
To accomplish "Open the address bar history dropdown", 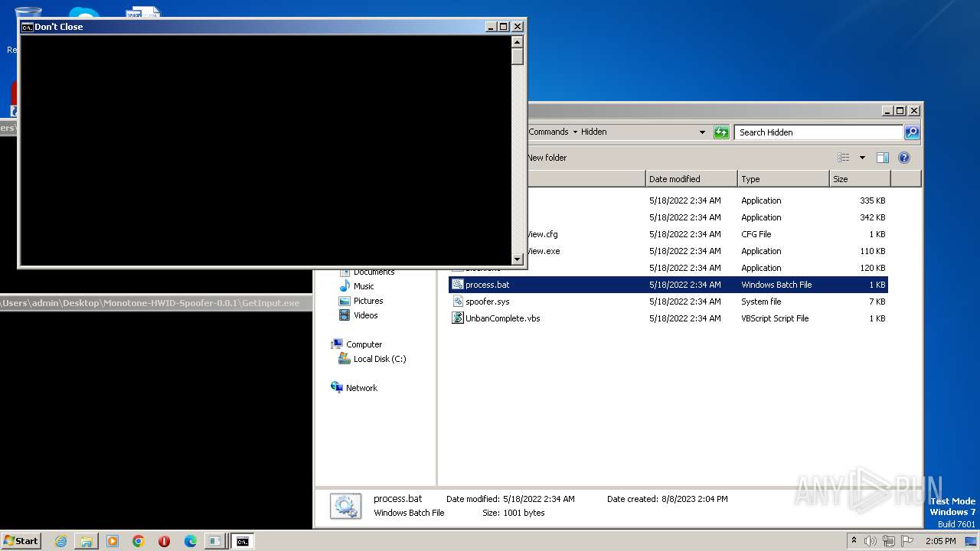I will coord(702,132).
